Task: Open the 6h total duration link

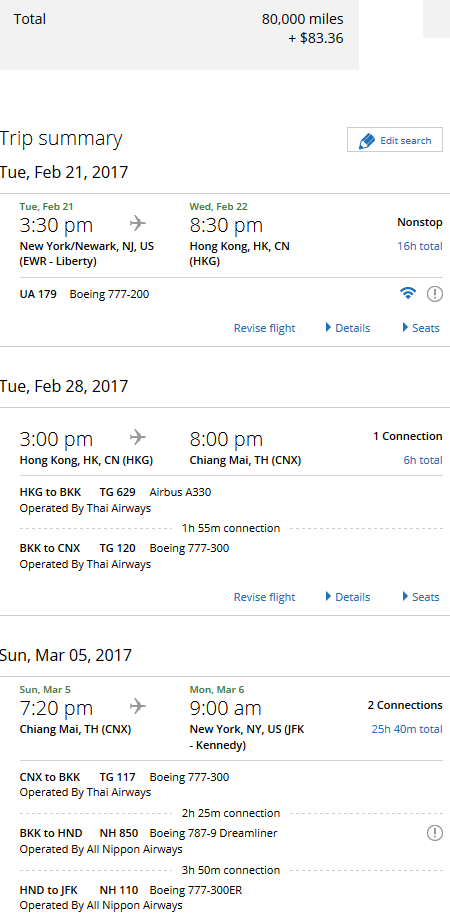Action: pos(422,460)
